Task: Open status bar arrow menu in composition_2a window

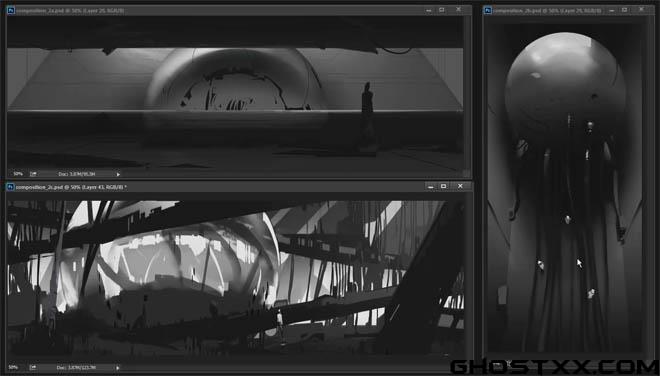Action: (x=118, y=174)
